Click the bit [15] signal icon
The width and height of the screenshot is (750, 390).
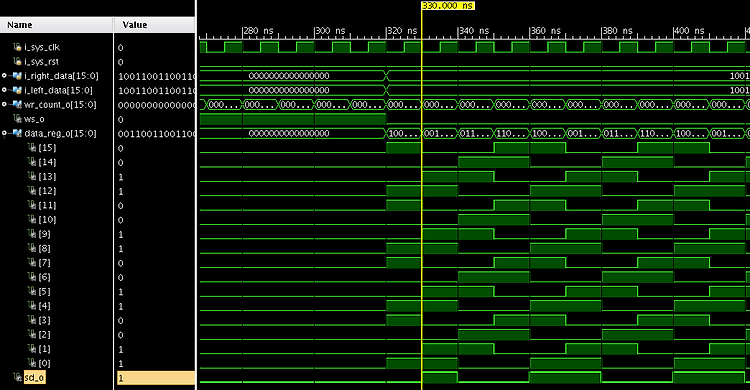click(x=32, y=147)
